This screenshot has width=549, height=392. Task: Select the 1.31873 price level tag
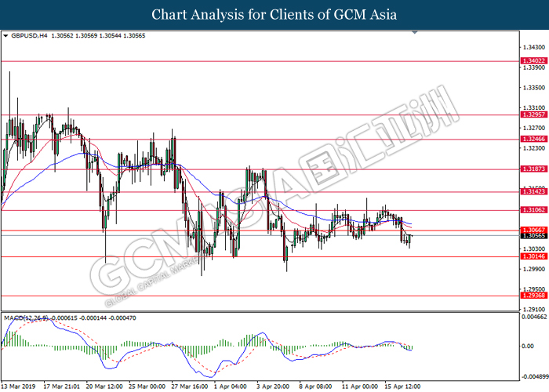(x=532, y=169)
